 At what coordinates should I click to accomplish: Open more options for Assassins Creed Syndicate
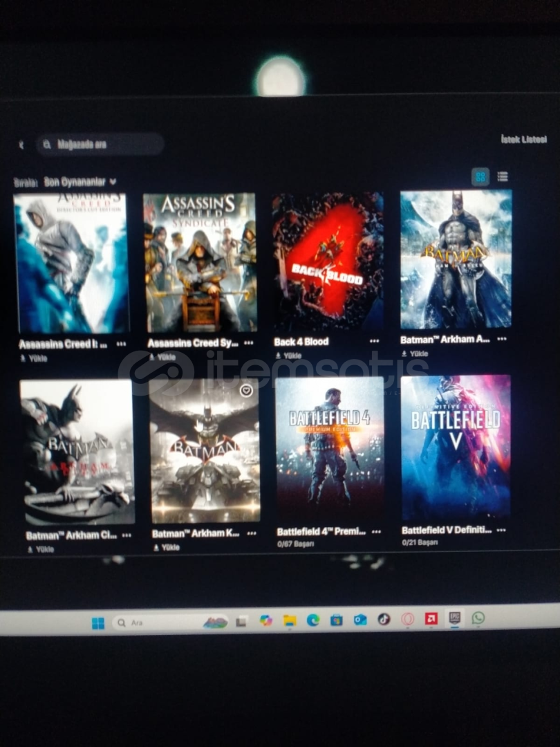[249, 342]
